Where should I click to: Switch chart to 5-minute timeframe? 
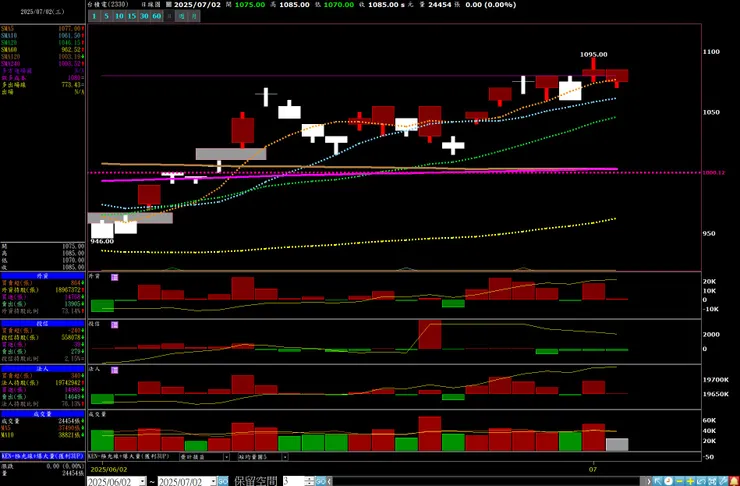tap(106, 16)
